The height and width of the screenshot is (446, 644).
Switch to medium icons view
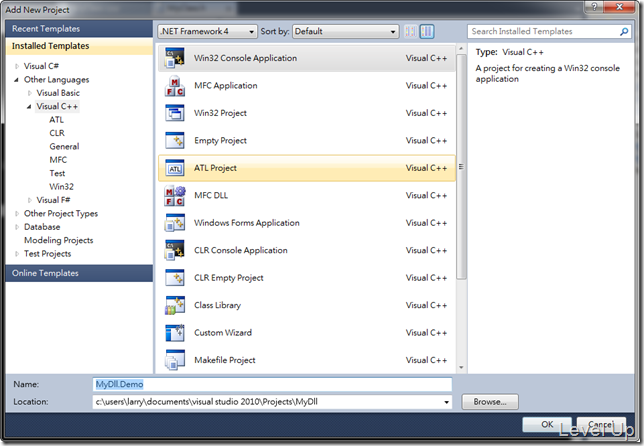coord(427,31)
